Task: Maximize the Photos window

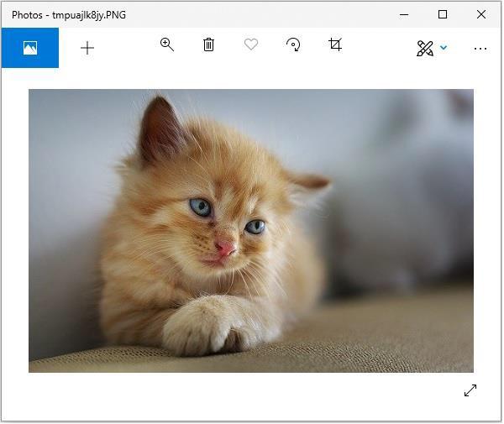Action: point(443,14)
